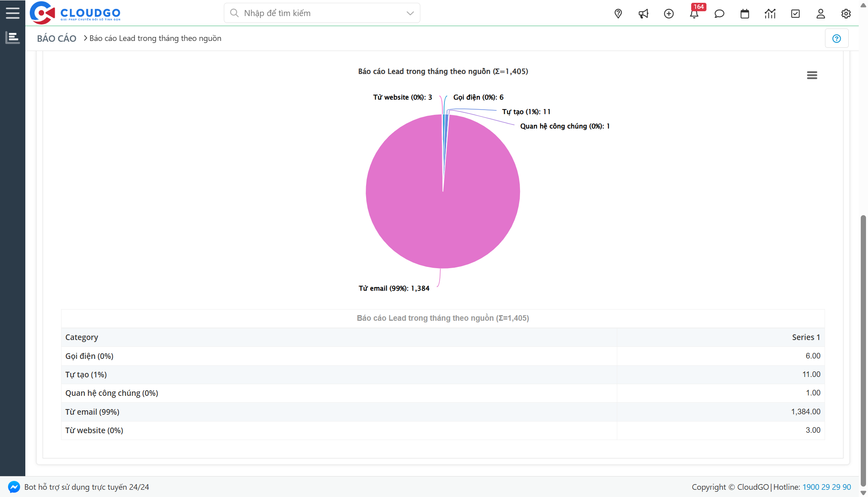868x497 pixels.
Task: Expand the main navigation hamburger menu
Action: 12,12
